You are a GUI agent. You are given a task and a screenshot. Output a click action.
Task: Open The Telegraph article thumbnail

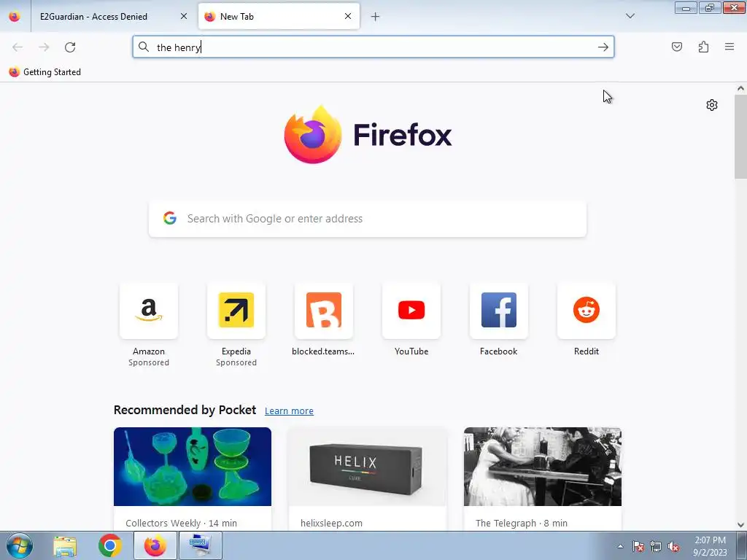pyautogui.click(x=543, y=467)
